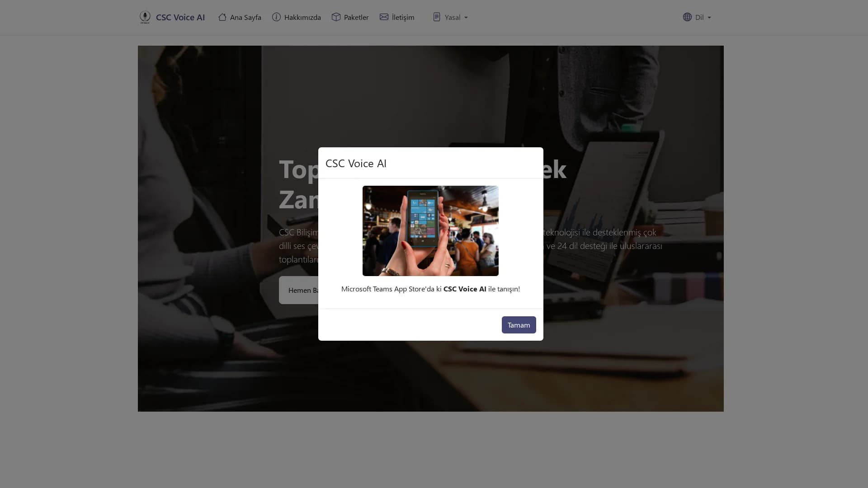Open the CSC Voice AI brand link
This screenshot has width=868, height=488.
pos(172,17)
